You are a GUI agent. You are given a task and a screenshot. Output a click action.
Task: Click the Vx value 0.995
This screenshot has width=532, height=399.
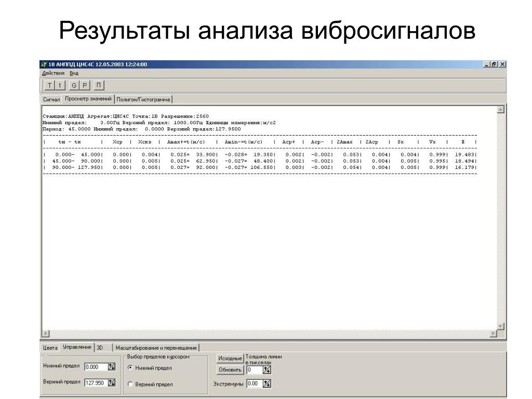coord(437,161)
